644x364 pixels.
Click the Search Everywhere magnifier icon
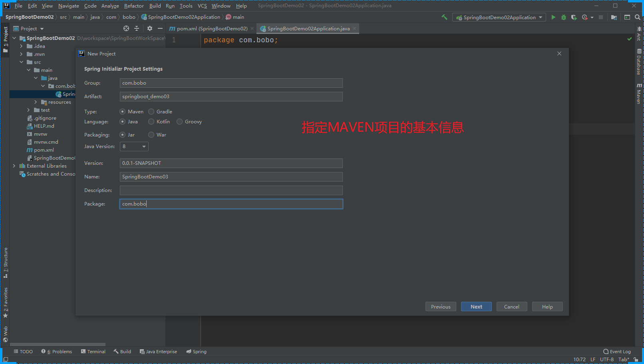click(x=638, y=17)
